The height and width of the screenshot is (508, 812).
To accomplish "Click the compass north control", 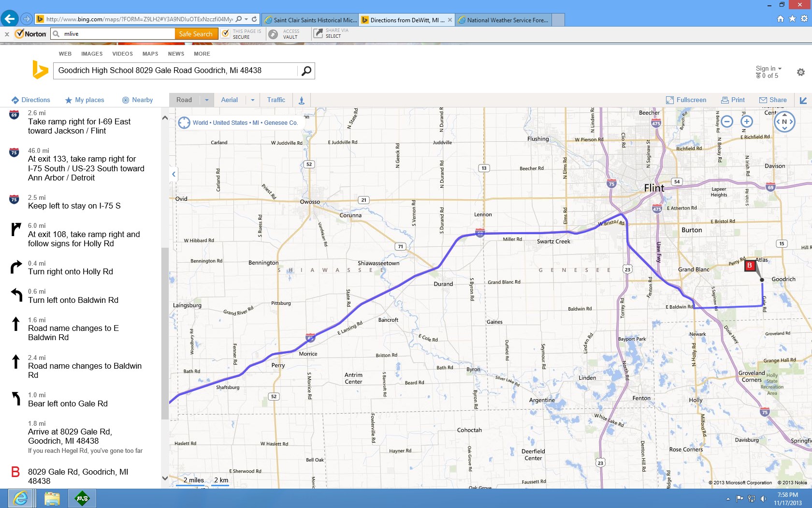I will tap(784, 122).
